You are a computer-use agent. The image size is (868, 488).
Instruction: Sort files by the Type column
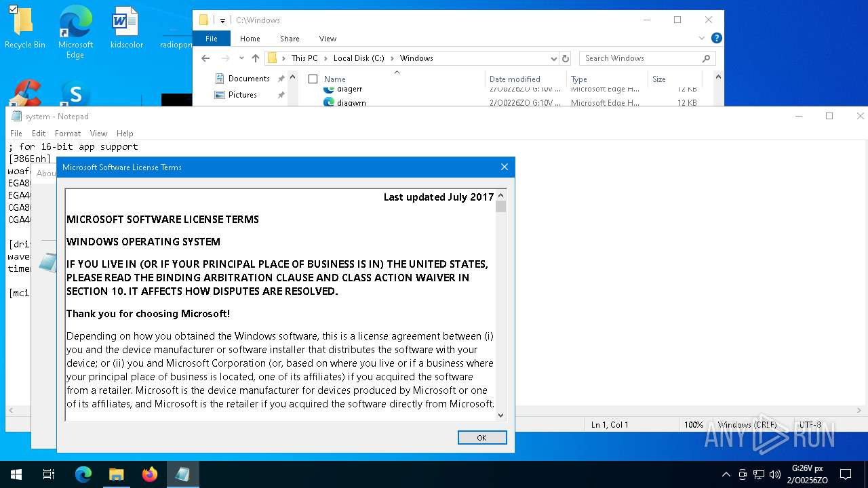click(x=579, y=79)
